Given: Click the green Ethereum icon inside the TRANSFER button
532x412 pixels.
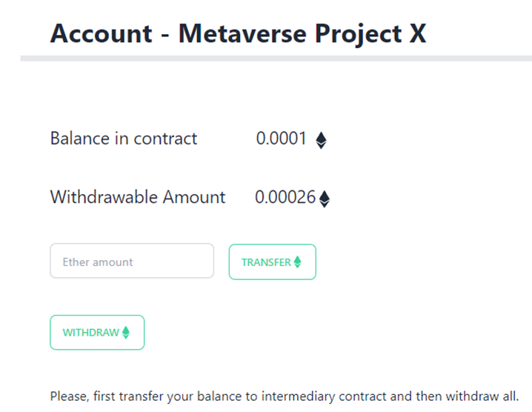Looking at the screenshot, I should 298,262.
